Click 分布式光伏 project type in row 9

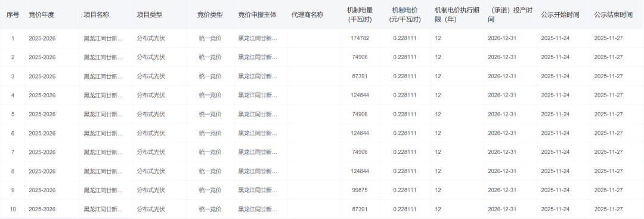[151, 190]
